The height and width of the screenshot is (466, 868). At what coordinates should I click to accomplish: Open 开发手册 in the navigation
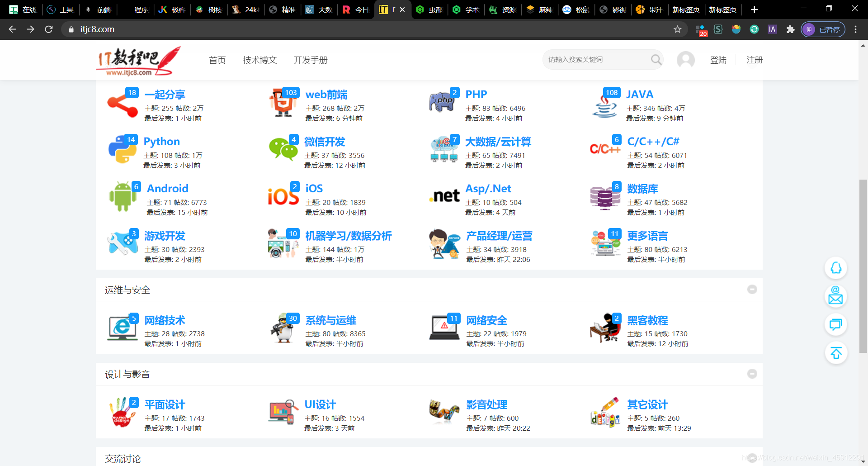click(310, 60)
